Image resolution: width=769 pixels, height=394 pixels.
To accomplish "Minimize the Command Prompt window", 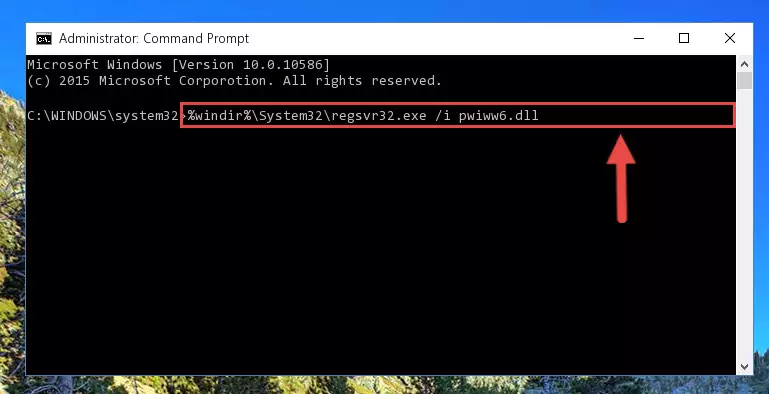I will click(x=638, y=38).
